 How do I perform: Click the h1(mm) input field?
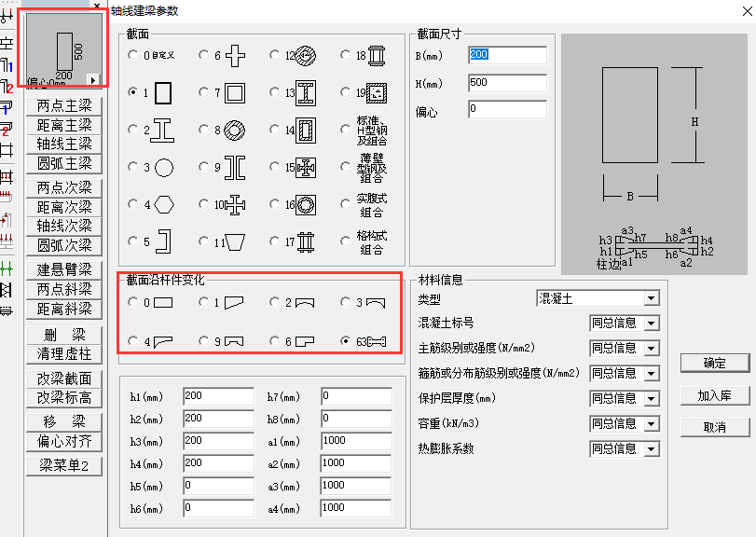(218, 396)
